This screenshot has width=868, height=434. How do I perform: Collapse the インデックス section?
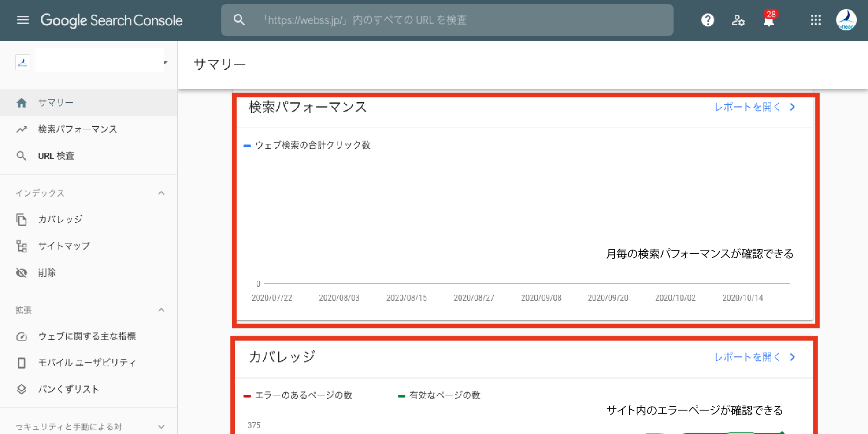coord(161,193)
